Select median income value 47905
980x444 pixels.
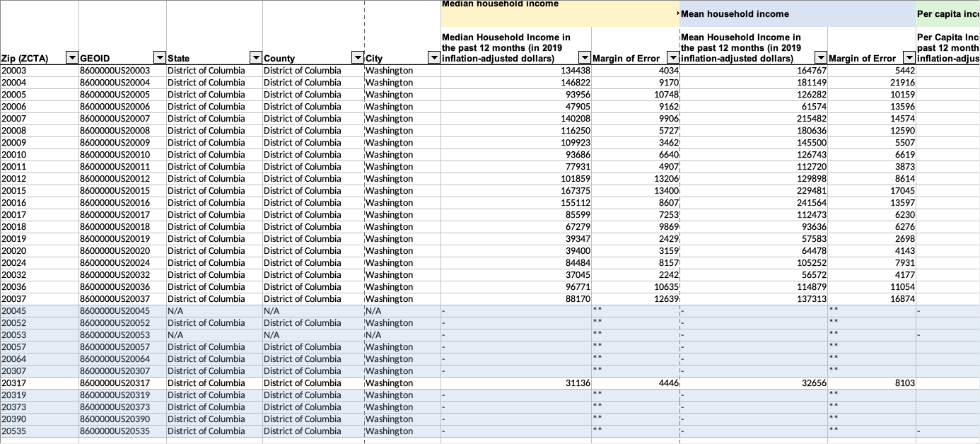pyautogui.click(x=515, y=107)
